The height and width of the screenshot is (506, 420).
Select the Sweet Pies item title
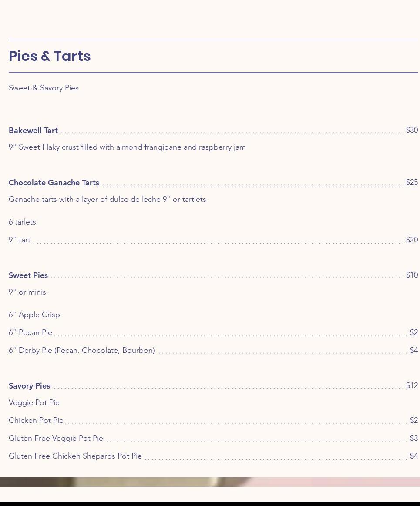28,275
